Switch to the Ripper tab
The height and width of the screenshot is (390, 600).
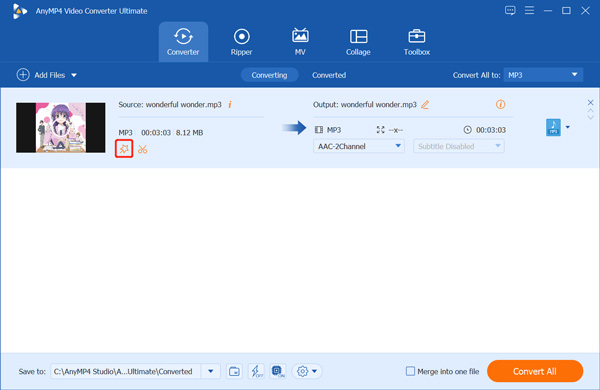coord(241,42)
